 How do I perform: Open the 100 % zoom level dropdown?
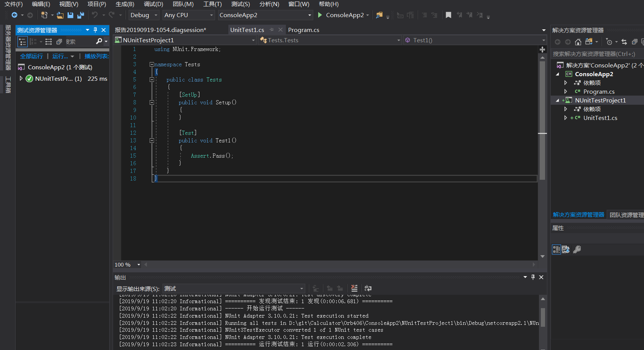click(x=128, y=265)
